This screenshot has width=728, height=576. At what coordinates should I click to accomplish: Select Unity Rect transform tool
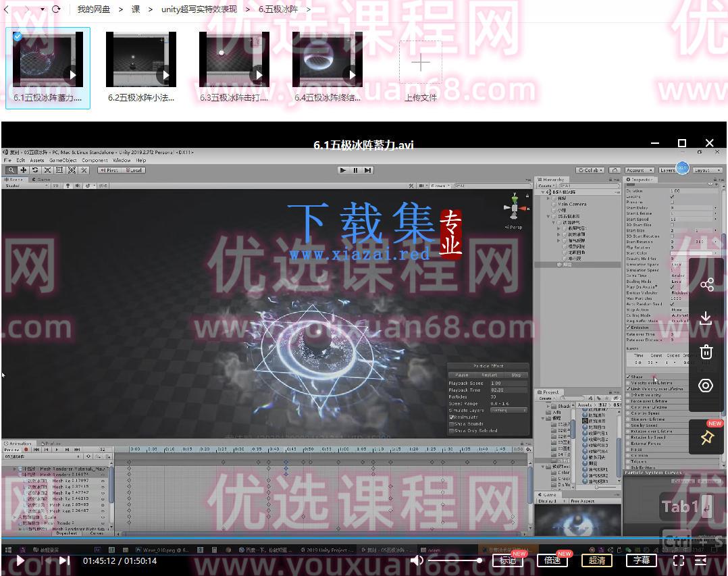(x=59, y=170)
